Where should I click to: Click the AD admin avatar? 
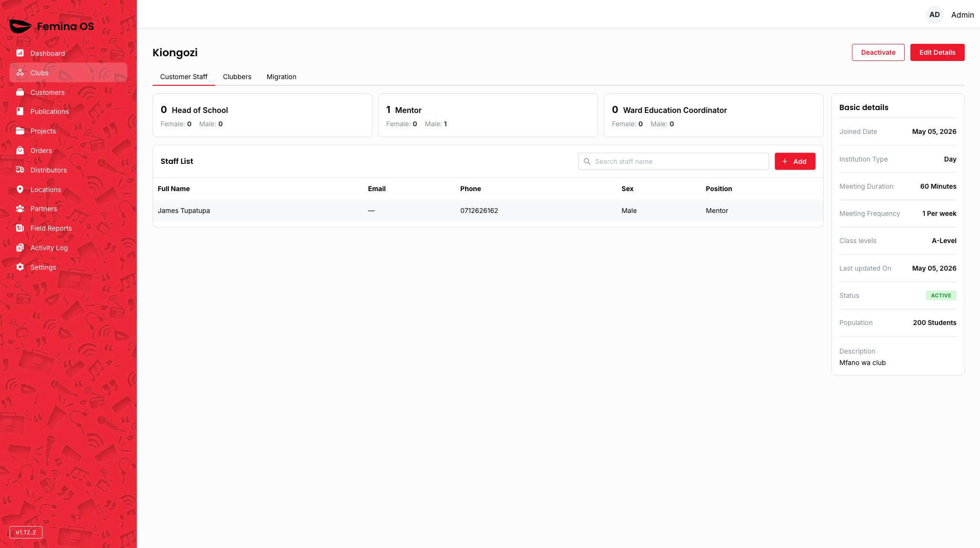934,15
